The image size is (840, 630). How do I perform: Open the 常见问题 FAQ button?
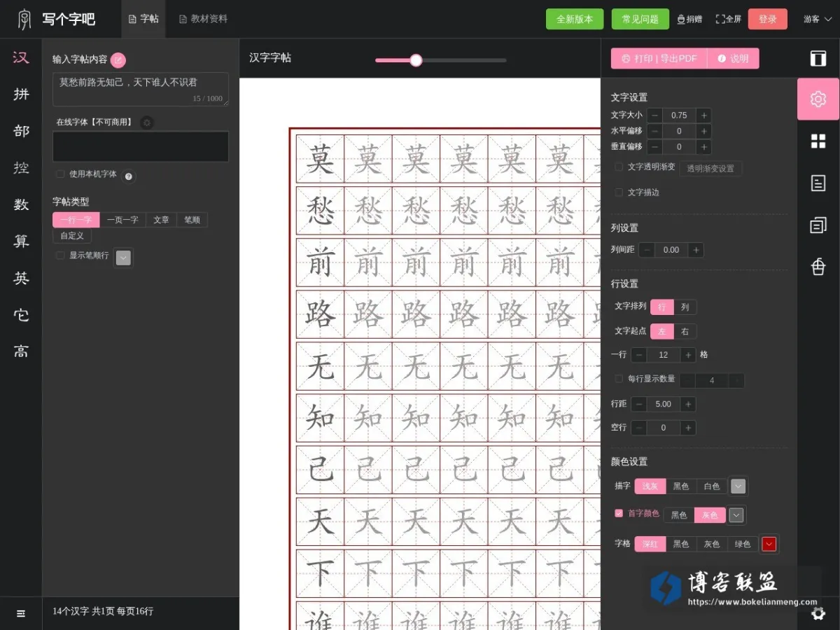click(640, 19)
